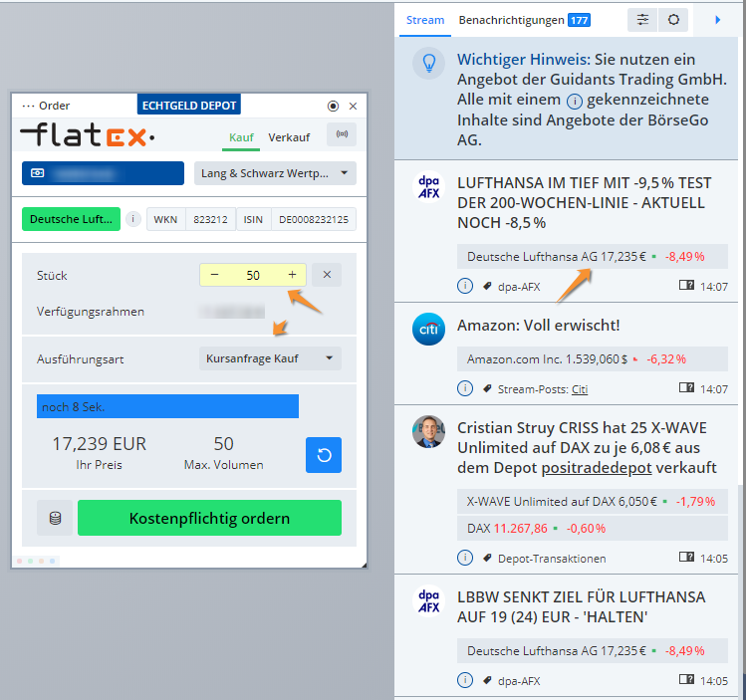746x700 pixels.
Task: Click Deutsche Lufthansa quote in LBBW post
Action: click(593, 651)
